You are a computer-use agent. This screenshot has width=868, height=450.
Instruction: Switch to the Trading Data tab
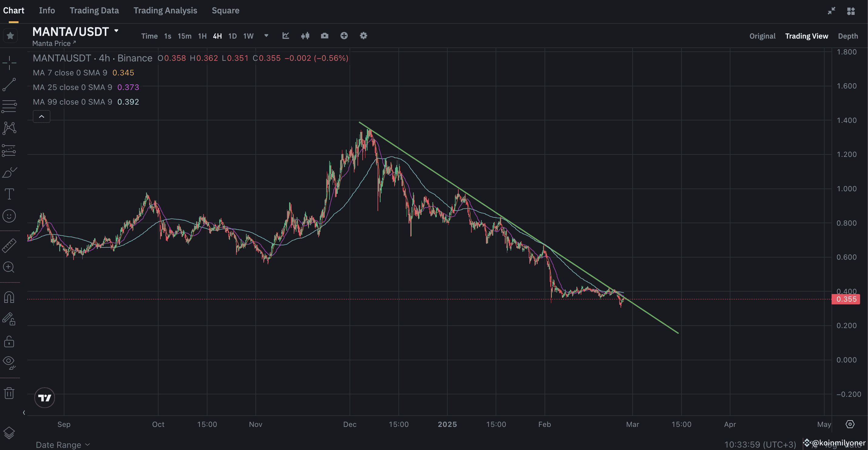pos(94,10)
